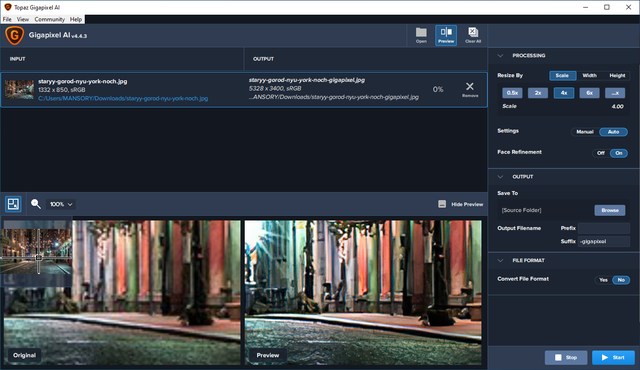Viewport: 640px width, 370px height.
Task: Open the View menu
Action: click(23, 19)
